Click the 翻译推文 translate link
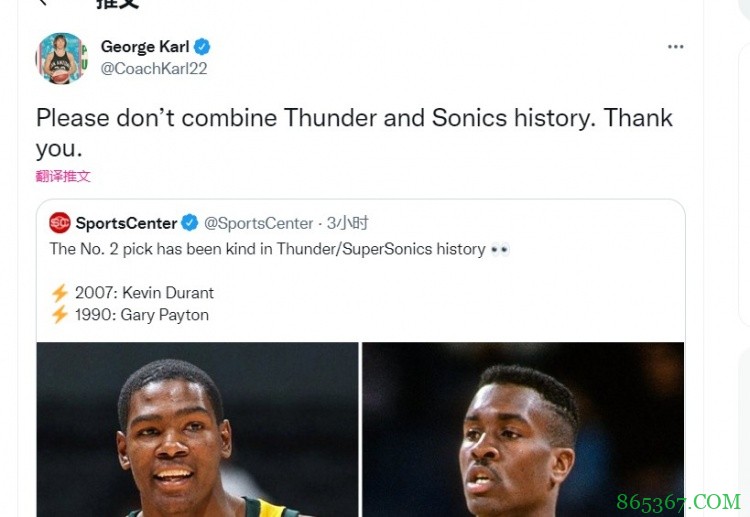750x517 pixels. click(x=63, y=176)
